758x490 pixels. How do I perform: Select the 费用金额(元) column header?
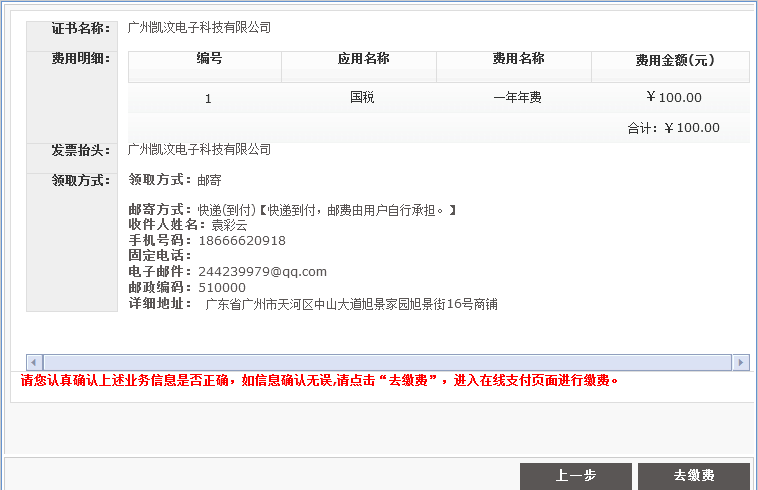(671, 66)
